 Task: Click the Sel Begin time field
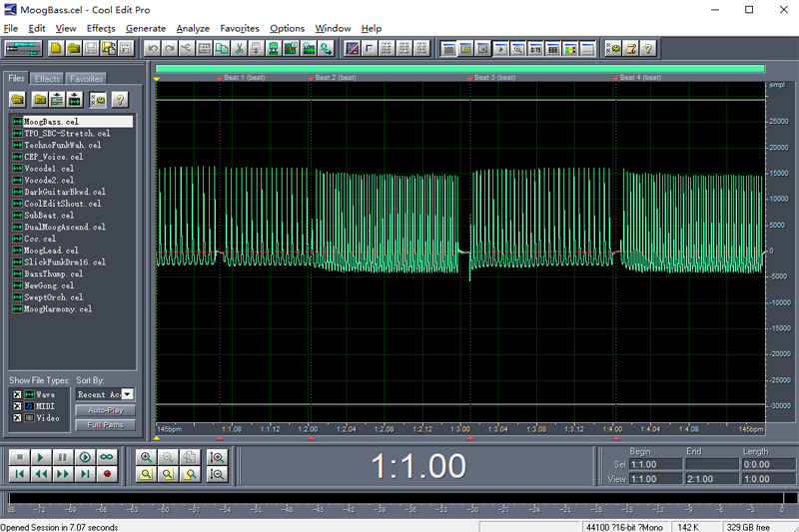(x=656, y=464)
